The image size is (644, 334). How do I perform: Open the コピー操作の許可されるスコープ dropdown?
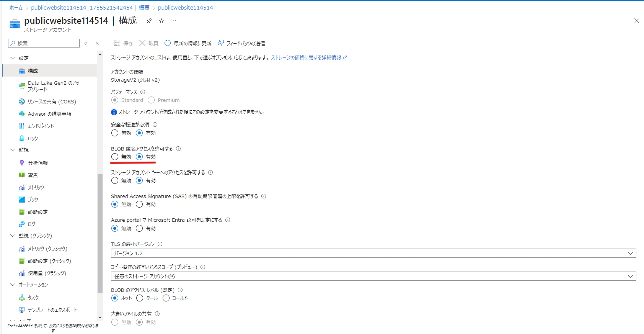[373, 276]
